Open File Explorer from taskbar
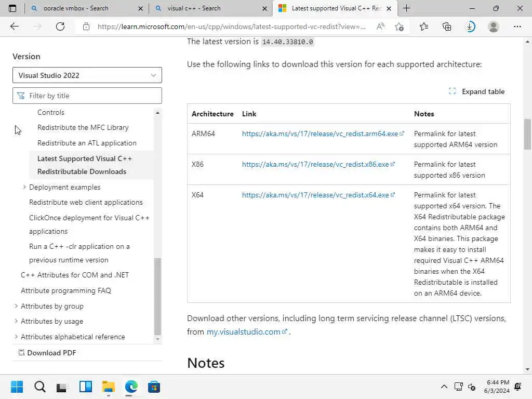532x399 pixels. click(x=108, y=387)
